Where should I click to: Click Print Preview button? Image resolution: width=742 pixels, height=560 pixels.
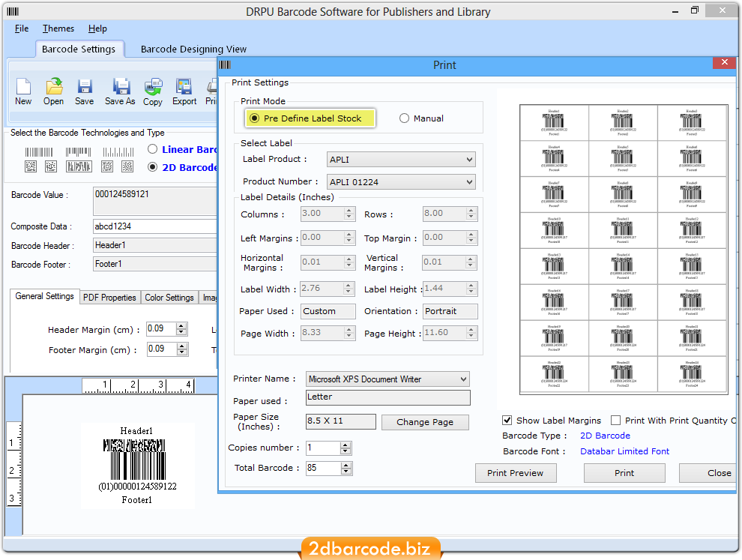(x=516, y=473)
